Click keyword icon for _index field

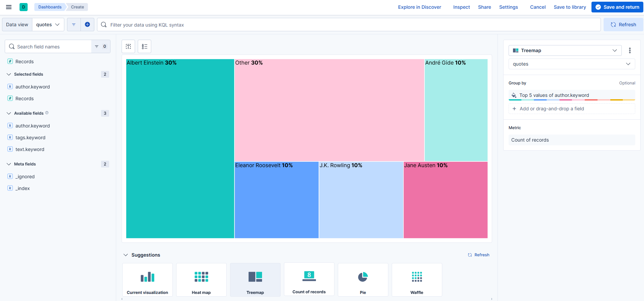coord(10,188)
